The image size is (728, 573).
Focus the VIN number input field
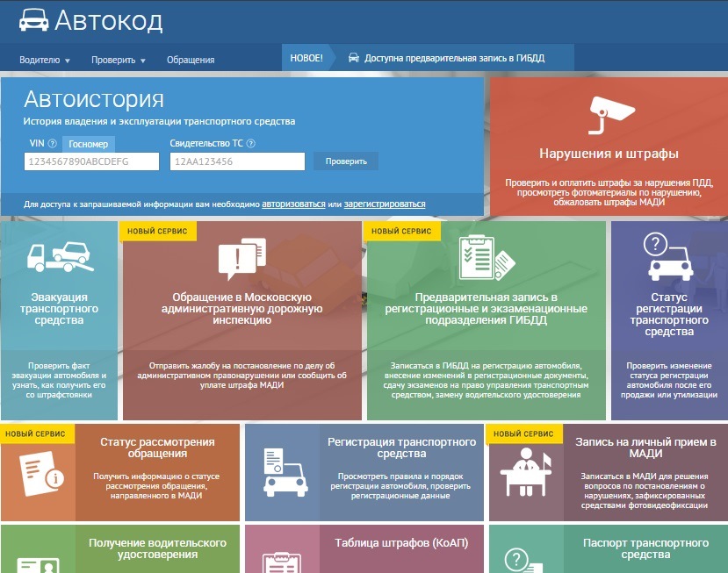91,161
